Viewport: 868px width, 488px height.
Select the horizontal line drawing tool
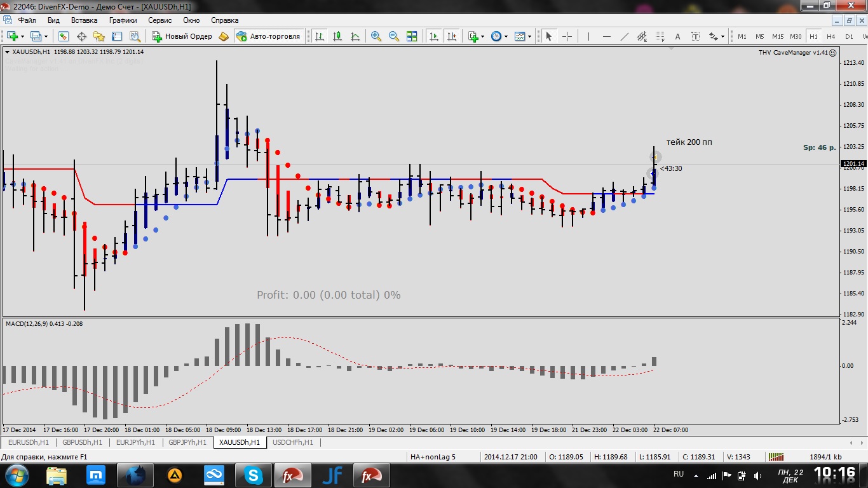tap(606, 36)
